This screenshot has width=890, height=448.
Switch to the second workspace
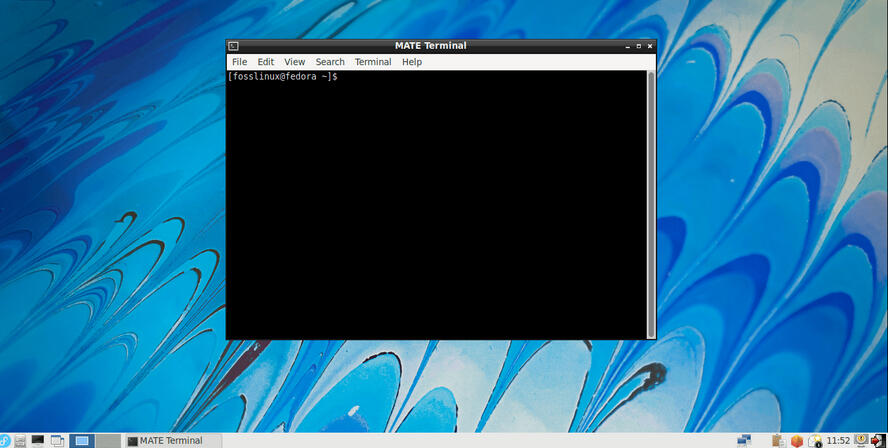tap(108, 440)
